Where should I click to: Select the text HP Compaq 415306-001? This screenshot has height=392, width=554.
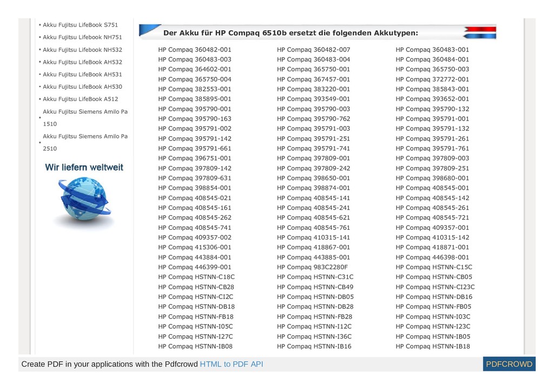[x=195, y=248]
